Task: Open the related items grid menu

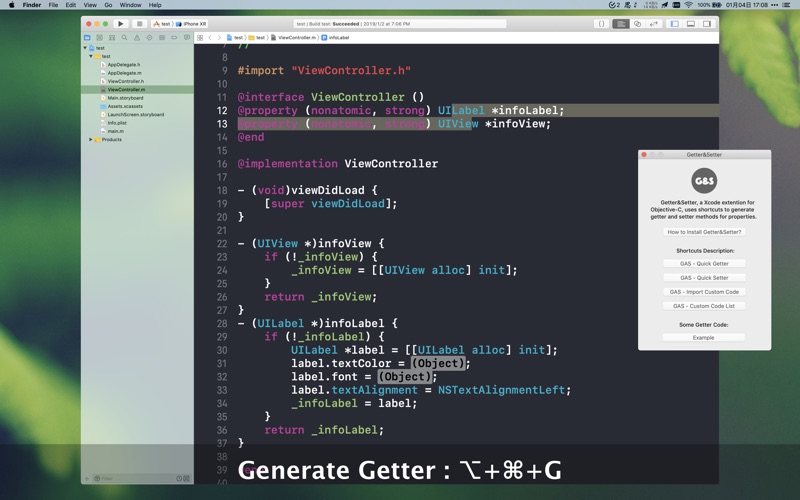Action: click(x=200, y=37)
